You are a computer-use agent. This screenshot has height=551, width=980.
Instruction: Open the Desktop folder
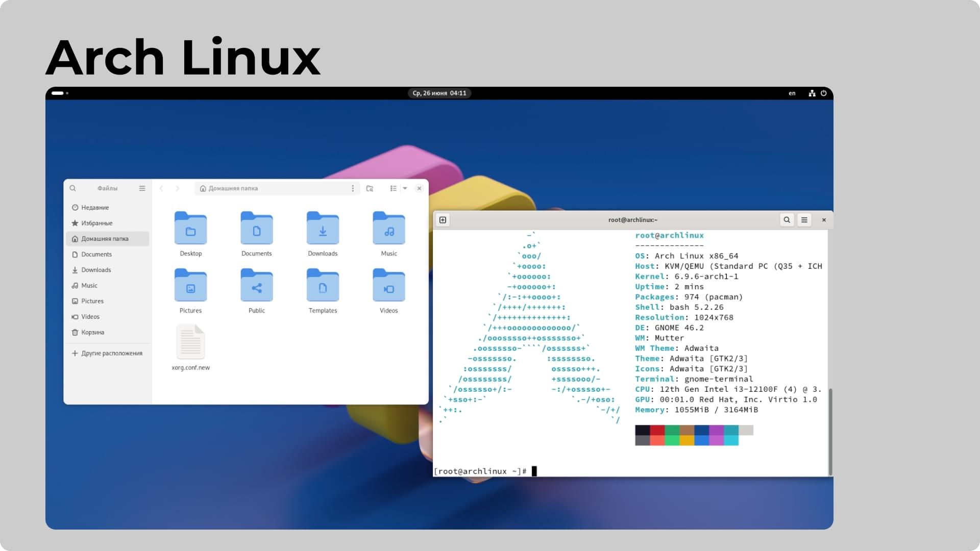coord(190,234)
